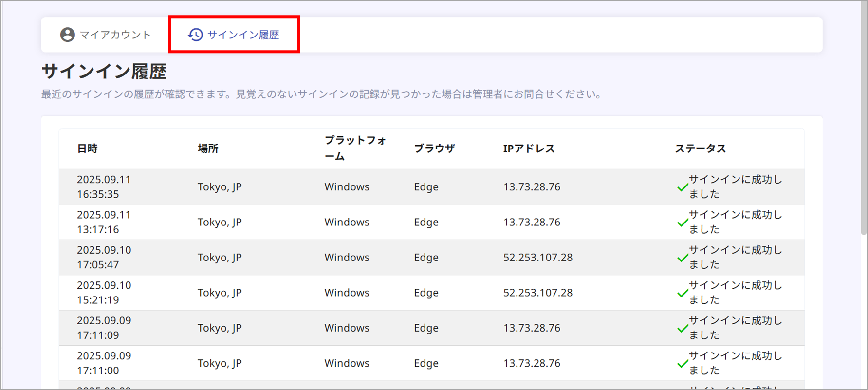
Task: Click the vertical scrollbar on the right
Action: pos(864,119)
